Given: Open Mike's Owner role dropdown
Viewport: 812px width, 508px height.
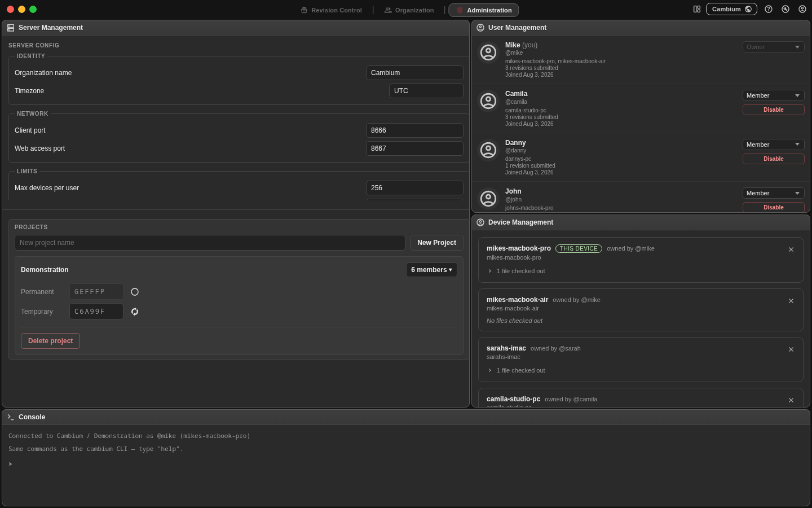Looking at the screenshot, I should pos(773,47).
